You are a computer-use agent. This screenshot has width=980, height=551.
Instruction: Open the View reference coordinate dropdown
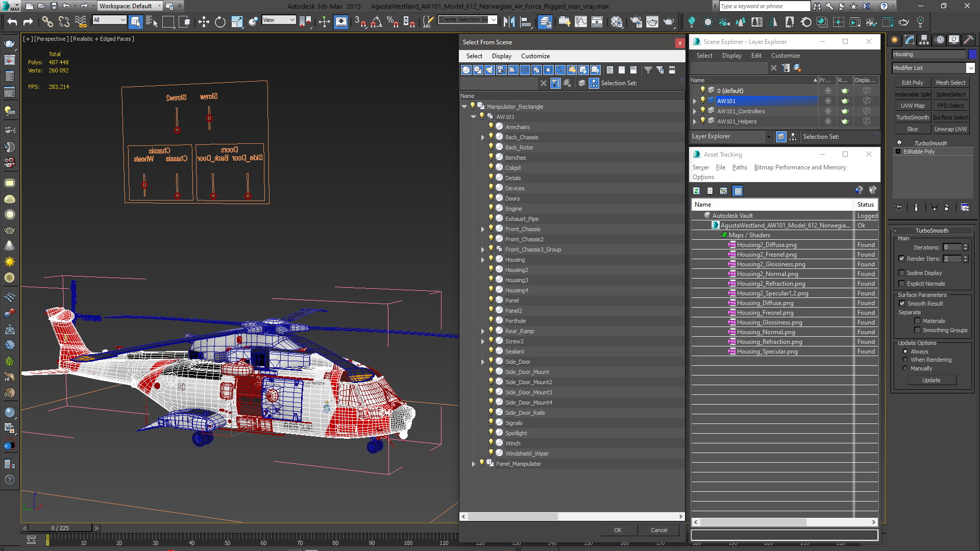[279, 20]
